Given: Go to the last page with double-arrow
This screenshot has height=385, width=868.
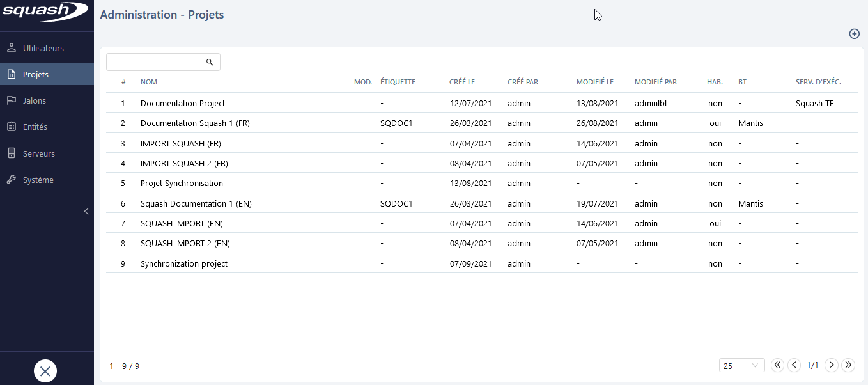Looking at the screenshot, I should pos(848,365).
